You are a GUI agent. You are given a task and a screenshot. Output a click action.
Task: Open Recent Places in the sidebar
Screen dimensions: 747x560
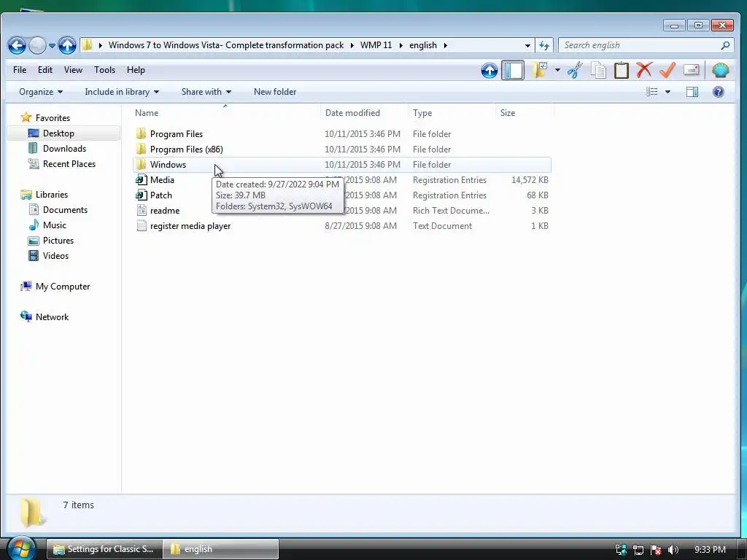click(x=69, y=164)
